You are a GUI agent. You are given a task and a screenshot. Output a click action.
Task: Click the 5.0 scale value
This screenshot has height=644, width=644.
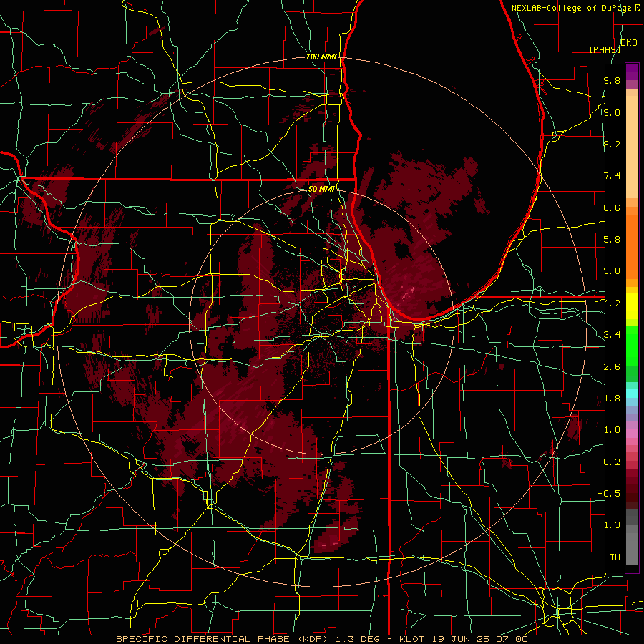tap(612, 271)
